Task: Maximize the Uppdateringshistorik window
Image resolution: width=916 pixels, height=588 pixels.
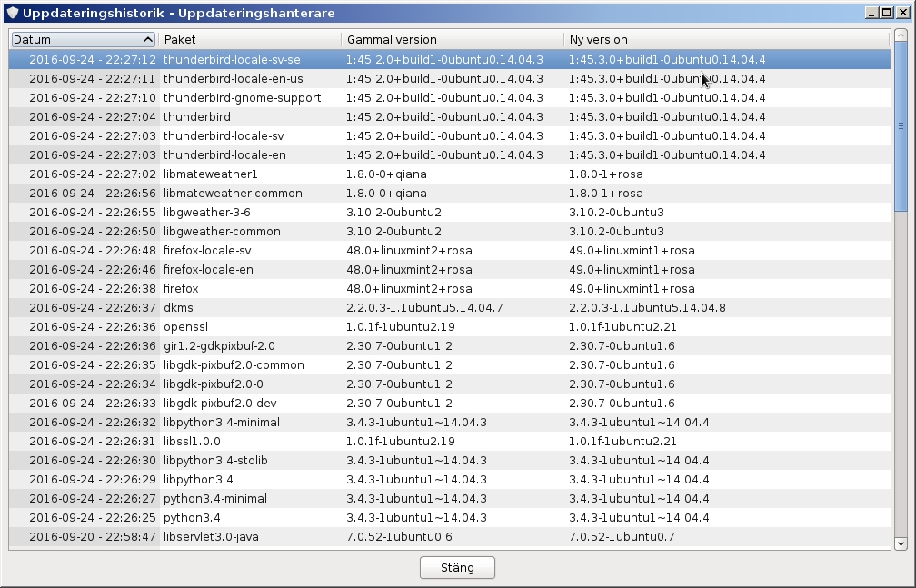Action: (x=886, y=13)
